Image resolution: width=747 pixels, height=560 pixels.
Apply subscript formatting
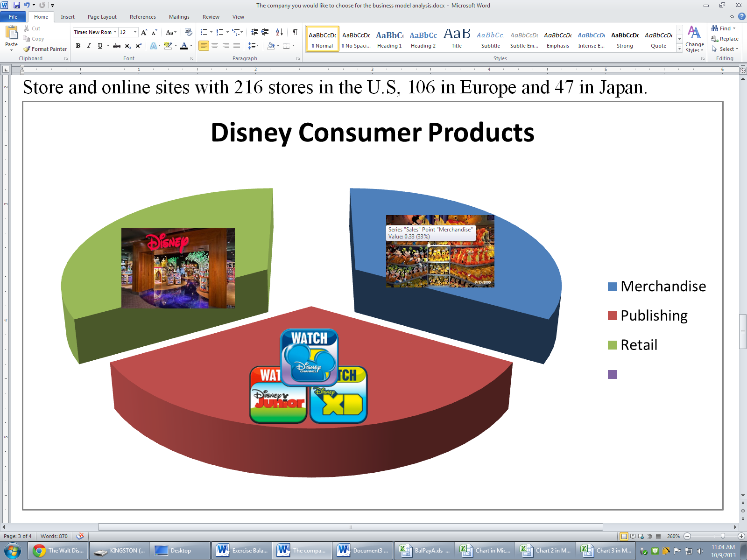[127, 46]
